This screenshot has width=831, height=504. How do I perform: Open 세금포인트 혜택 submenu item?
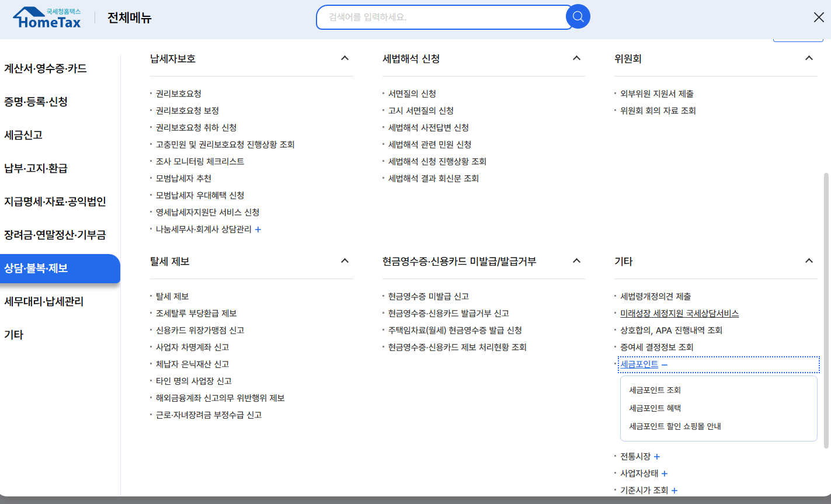pyautogui.click(x=655, y=408)
